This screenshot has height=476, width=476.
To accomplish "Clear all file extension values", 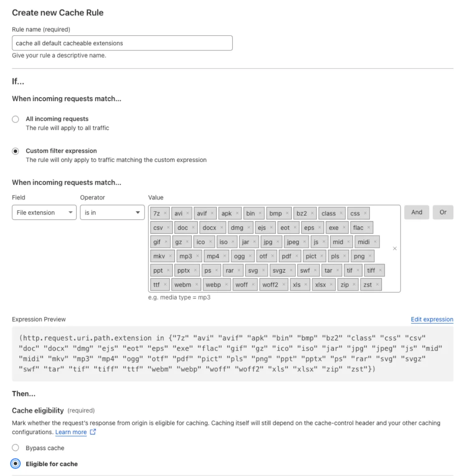I will click(395, 248).
